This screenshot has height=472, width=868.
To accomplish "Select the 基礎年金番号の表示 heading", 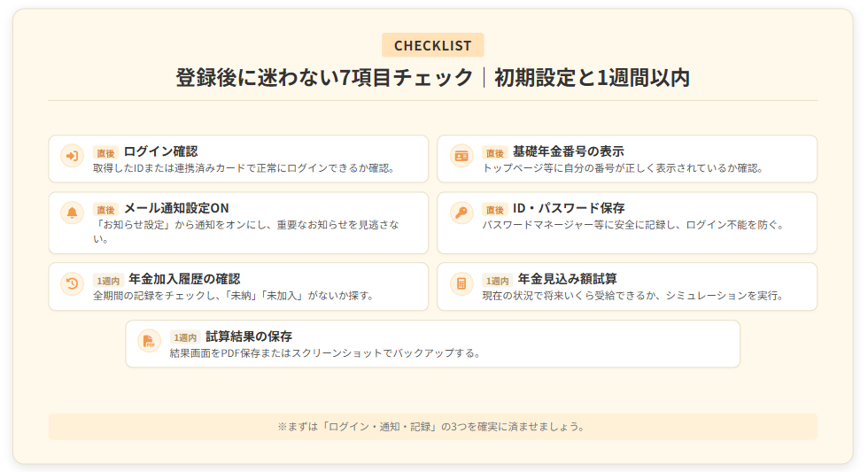I will tap(568, 151).
